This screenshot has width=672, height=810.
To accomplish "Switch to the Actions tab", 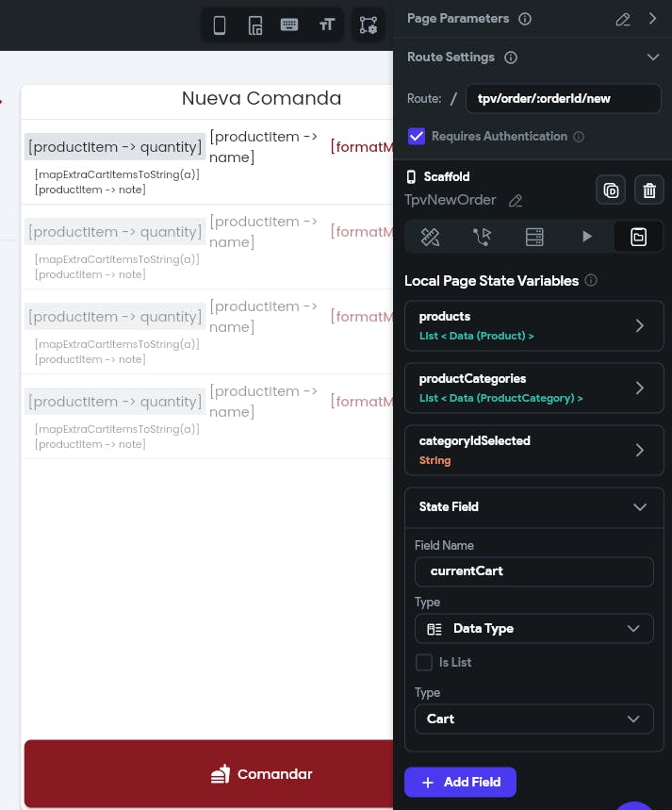I will 483,237.
